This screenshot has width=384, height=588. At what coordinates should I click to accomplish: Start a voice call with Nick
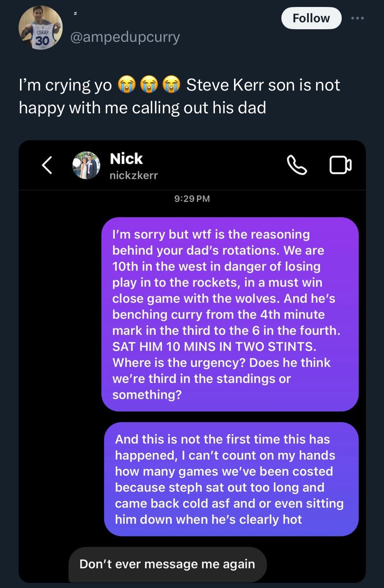pos(297,165)
